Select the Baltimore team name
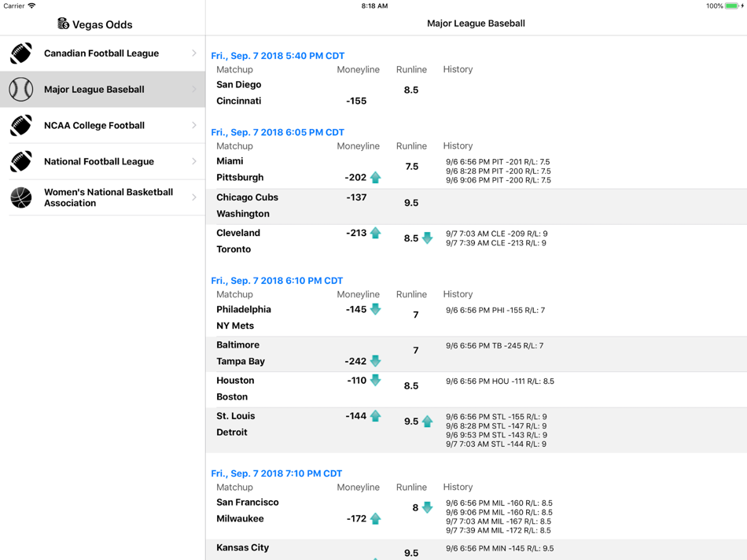Viewport: 747px width, 560px height. pos(237,344)
